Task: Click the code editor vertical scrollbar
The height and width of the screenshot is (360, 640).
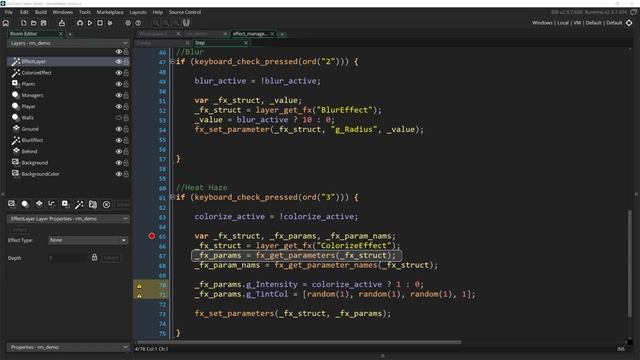Action: click(629, 264)
